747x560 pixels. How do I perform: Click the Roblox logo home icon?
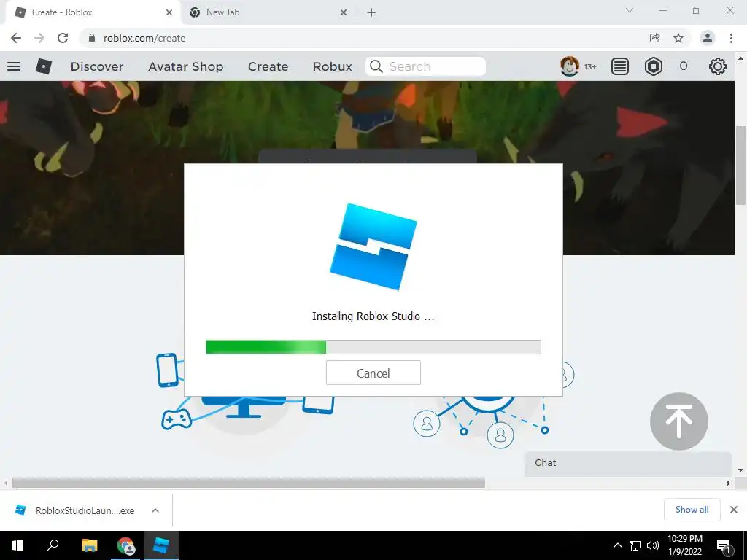(x=43, y=66)
